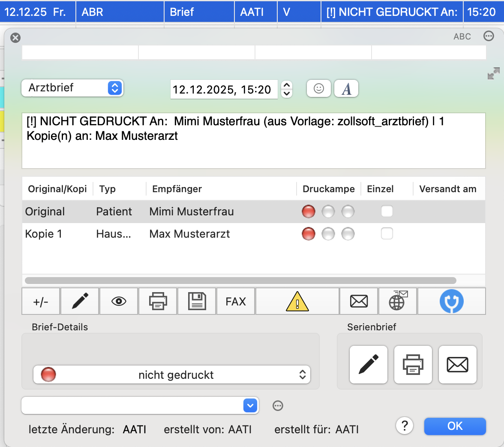504x447 pixels.
Task: Send the letter via the envelope icon
Action: pos(358,301)
